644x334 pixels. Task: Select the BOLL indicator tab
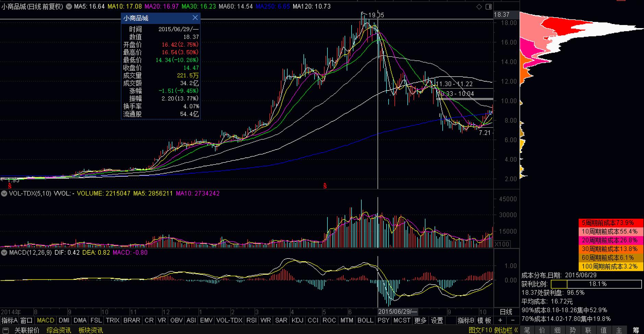[x=365, y=320]
